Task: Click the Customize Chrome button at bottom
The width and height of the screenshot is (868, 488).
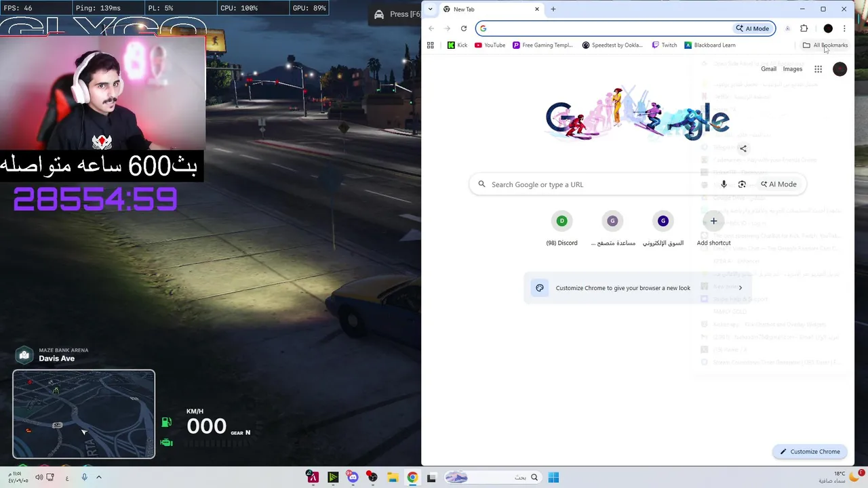Action: [810, 451]
